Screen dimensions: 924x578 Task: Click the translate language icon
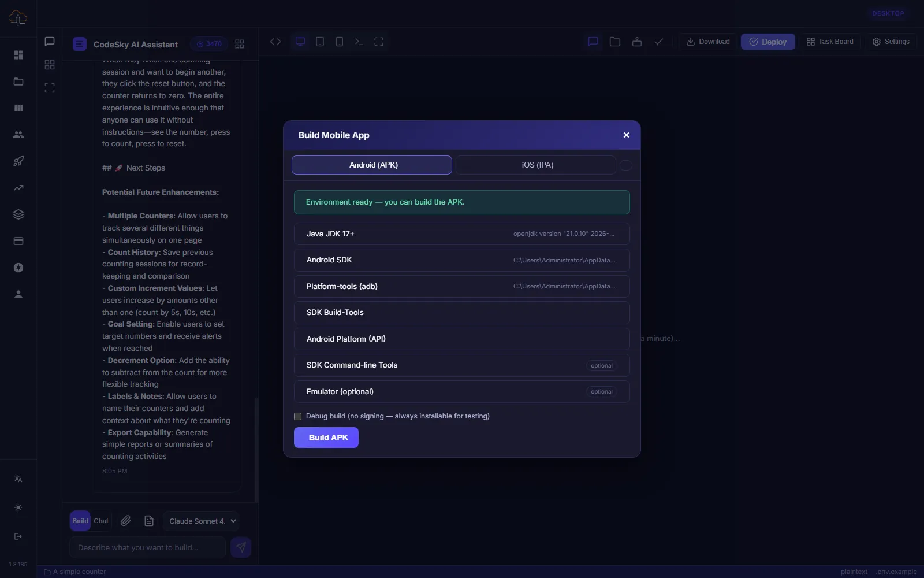click(18, 479)
